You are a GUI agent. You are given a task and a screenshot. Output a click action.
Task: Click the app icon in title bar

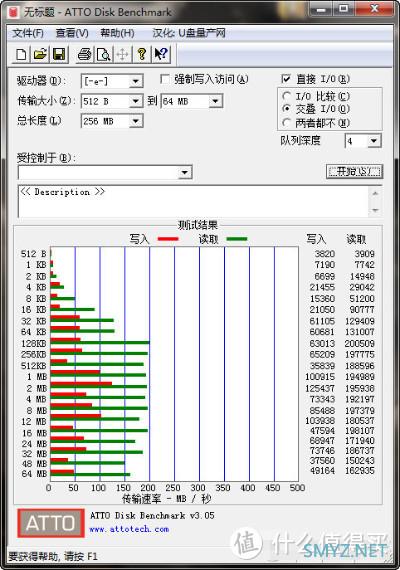tap(13, 12)
